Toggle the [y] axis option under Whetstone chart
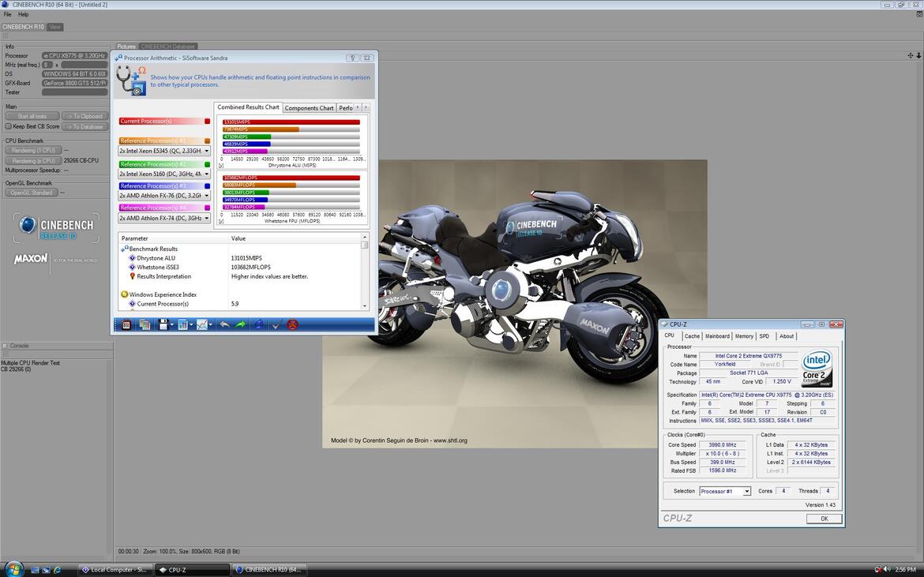This screenshot has height=577, width=924. [x=221, y=222]
